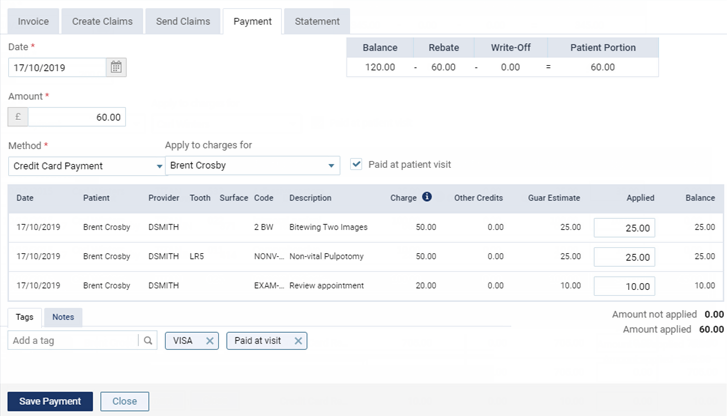This screenshot has height=416, width=727.
Task: Open Apply to charges for dropdown
Action: coord(253,166)
